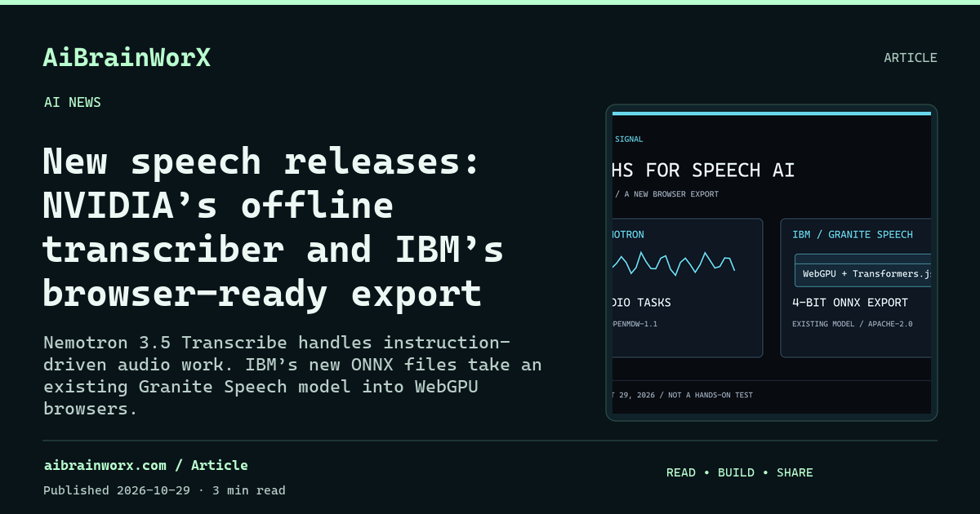
Task: Click the AiBrainWorX site logo text
Action: point(127,57)
